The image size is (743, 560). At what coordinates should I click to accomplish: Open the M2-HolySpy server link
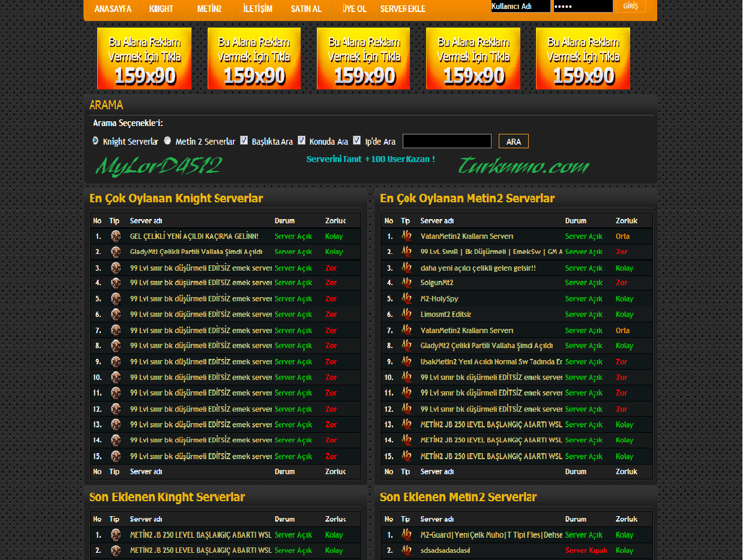439,299
